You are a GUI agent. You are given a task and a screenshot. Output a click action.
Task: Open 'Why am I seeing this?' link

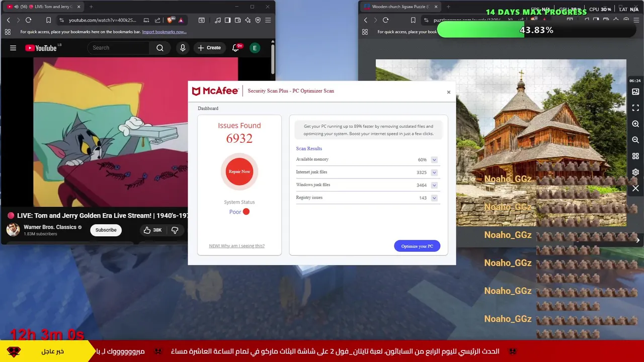click(236, 246)
